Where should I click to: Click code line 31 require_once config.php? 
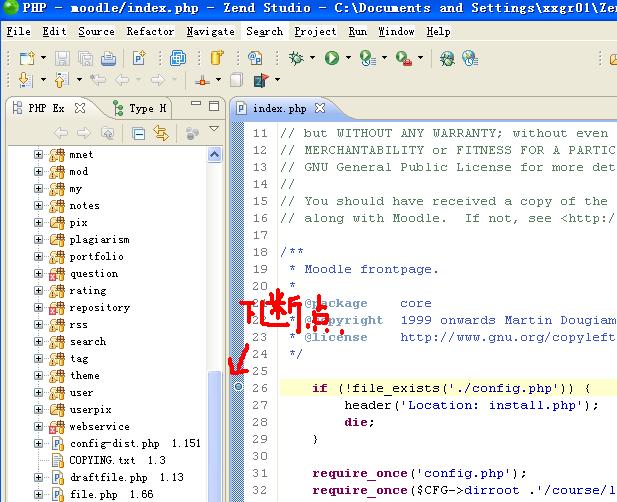[x=419, y=473]
